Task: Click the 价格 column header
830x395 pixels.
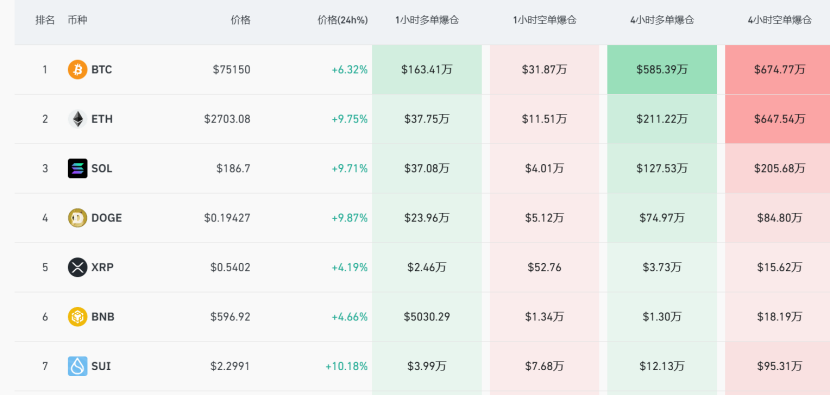Action: click(x=240, y=20)
